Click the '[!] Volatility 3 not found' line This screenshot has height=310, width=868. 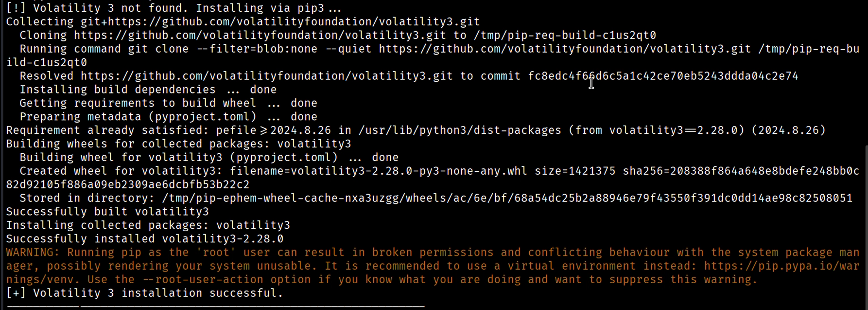coord(174,8)
